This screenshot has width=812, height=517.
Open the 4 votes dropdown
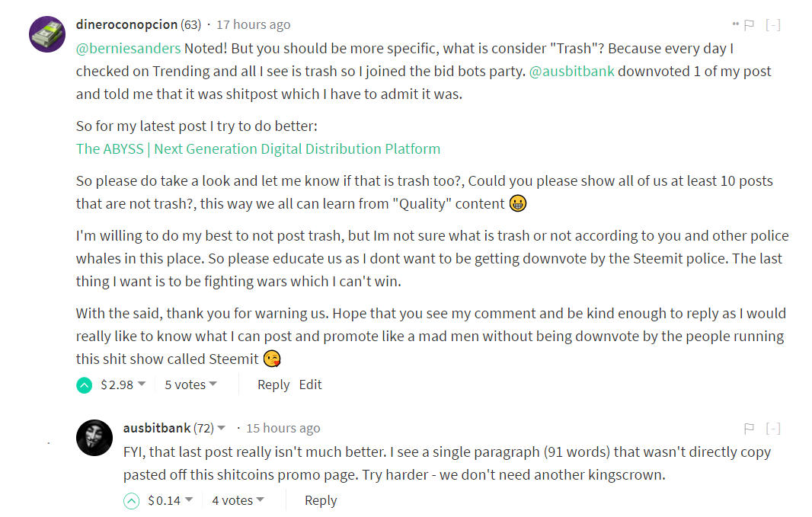(x=238, y=501)
